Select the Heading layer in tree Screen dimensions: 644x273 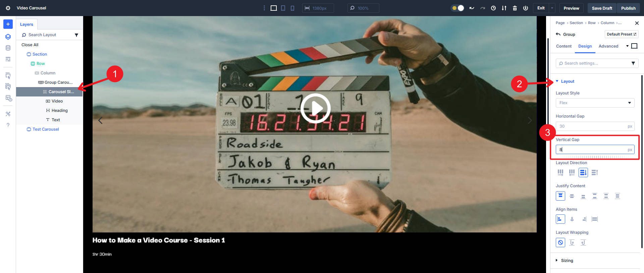click(59, 111)
